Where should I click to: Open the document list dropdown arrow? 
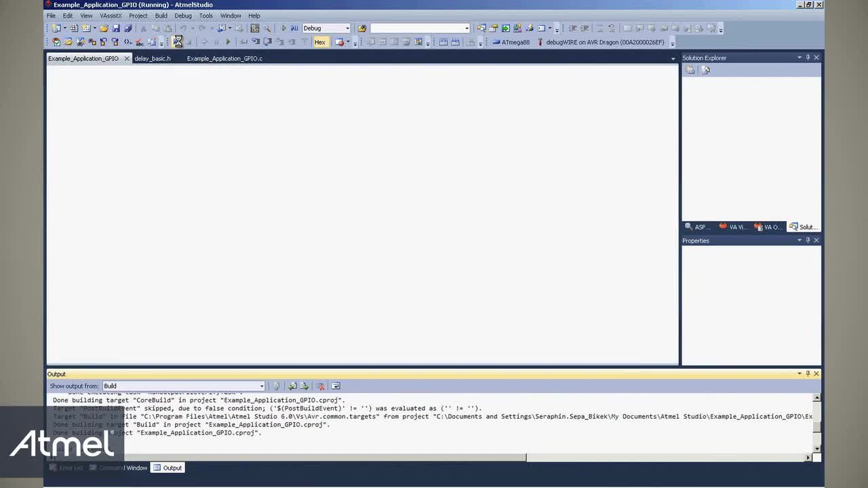(673, 59)
